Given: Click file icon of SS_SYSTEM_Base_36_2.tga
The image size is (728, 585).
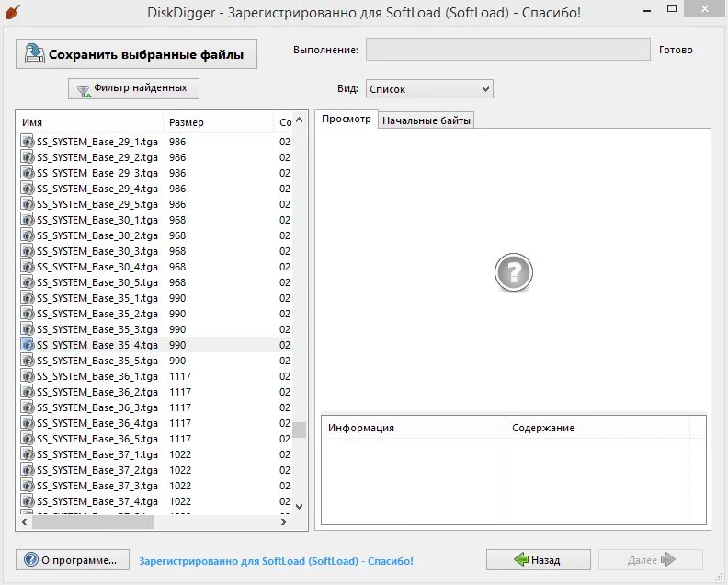Looking at the screenshot, I should [x=28, y=392].
